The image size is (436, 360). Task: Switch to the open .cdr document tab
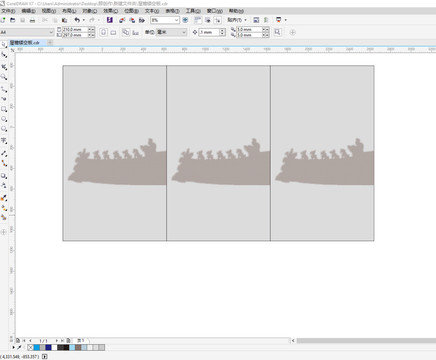25,43
